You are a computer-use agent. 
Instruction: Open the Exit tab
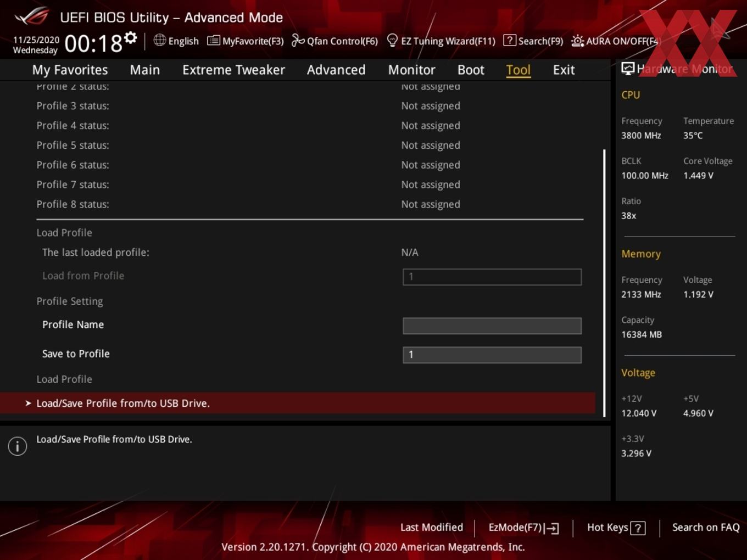click(564, 70)
